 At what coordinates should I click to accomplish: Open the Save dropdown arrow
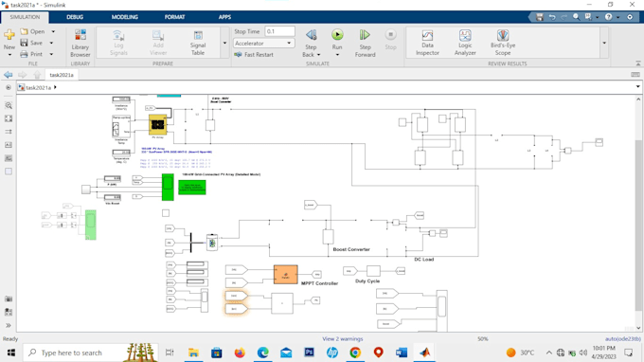[51, 43]
